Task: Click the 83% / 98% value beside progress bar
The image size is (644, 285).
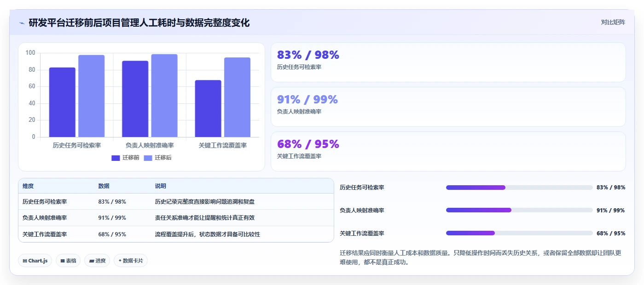Action: (x=611, y=188)
